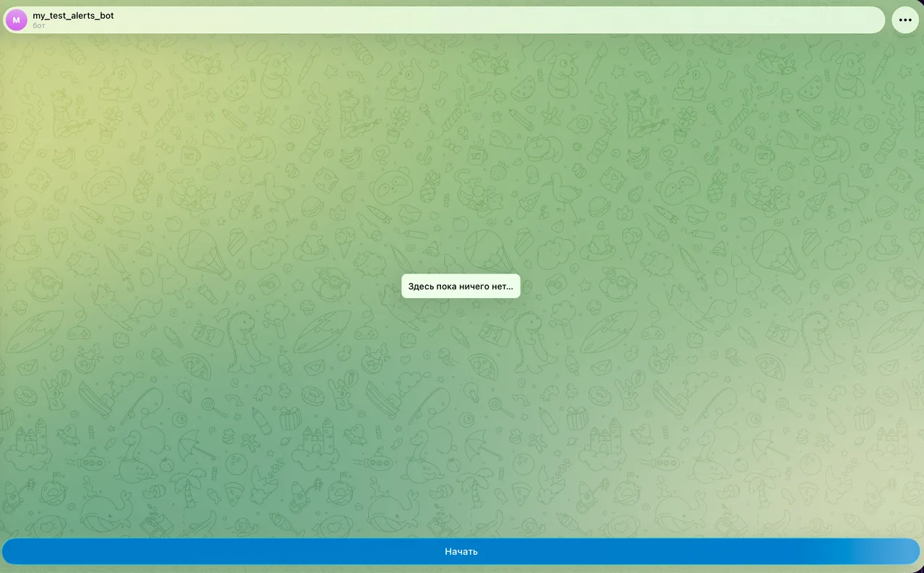The image size is (924, 573).
Task: Click the Начать label text in bottom bar
Action: [x=461, y=551]
